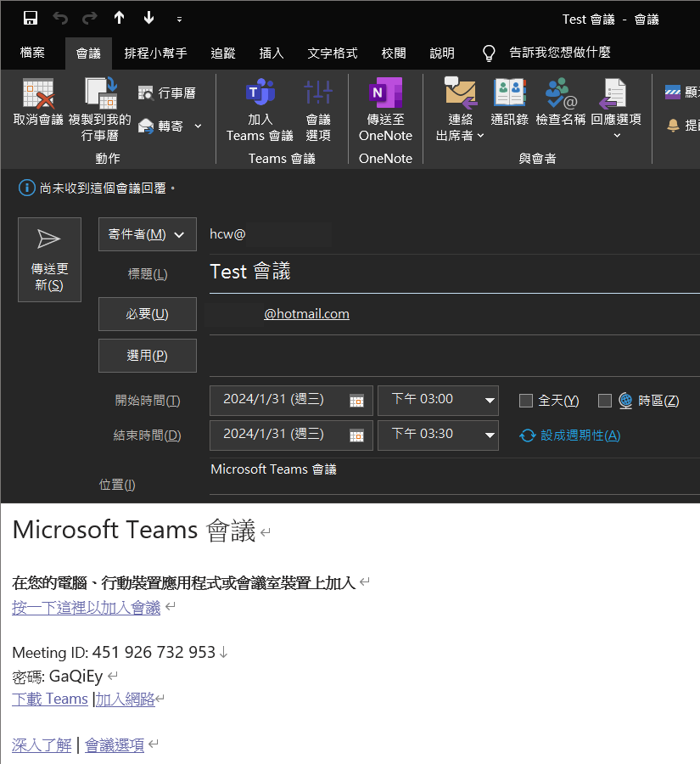Click 傳送至 OneNote icon
This screenshot has height=764, width=700.
tap(386, 92)
